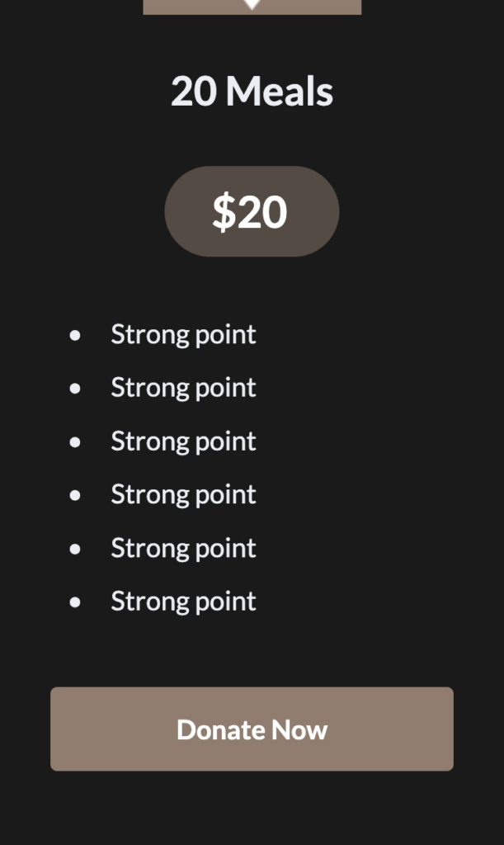Click the fourth bullet dot in list

pos(76,495)
